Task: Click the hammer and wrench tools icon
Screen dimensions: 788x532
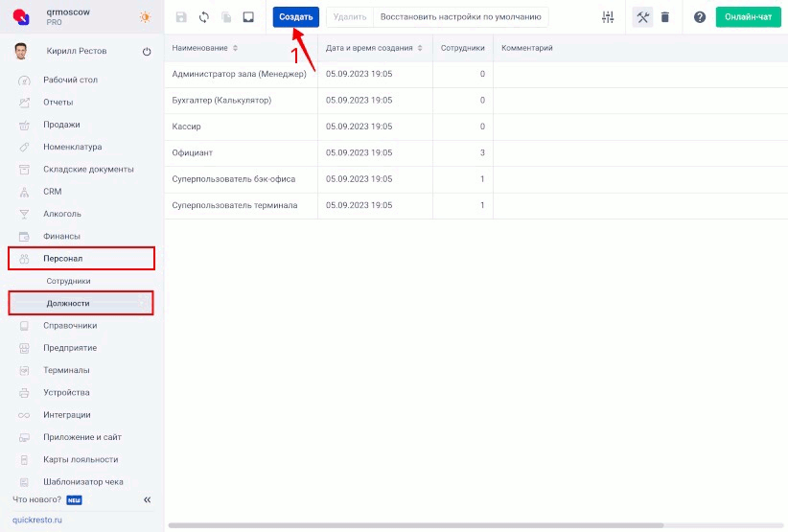Action: click(x=642, y=17)
